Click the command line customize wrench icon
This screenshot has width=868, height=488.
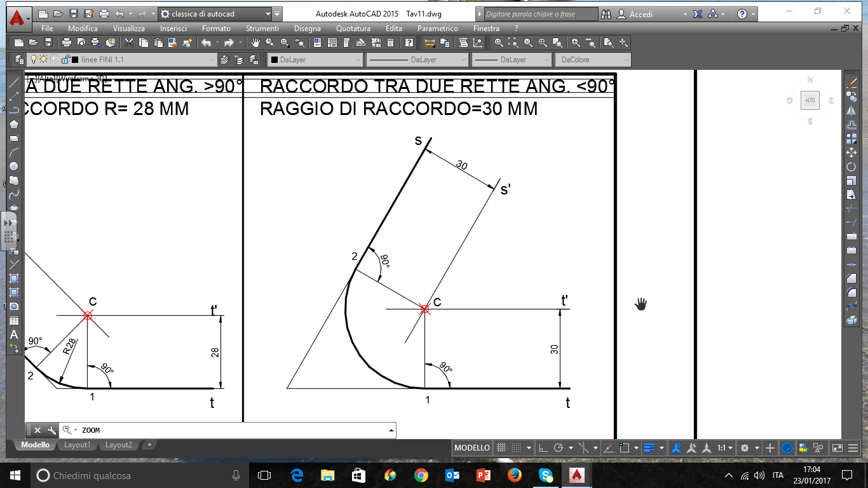point(51,430)
